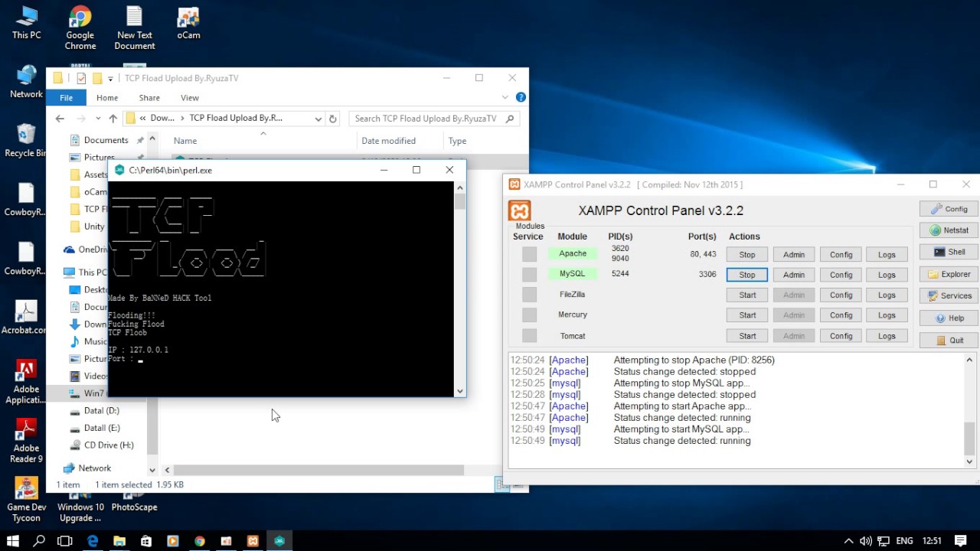Refresh the Explorer address bar
980x551 pixels.
click(x=332, y=119)
